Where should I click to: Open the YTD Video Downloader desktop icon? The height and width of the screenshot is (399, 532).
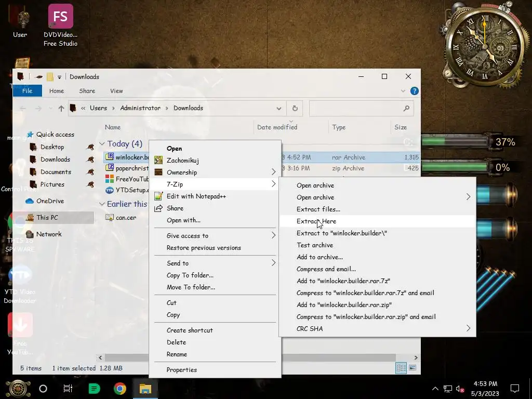pyautogui.click(x=20, y=284)
